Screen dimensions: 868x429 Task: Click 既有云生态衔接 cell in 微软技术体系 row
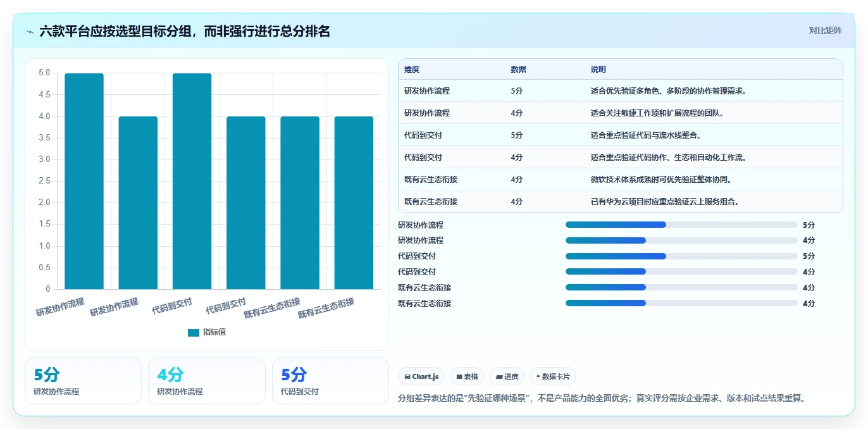pyautogui.click(x=431, y=180)
